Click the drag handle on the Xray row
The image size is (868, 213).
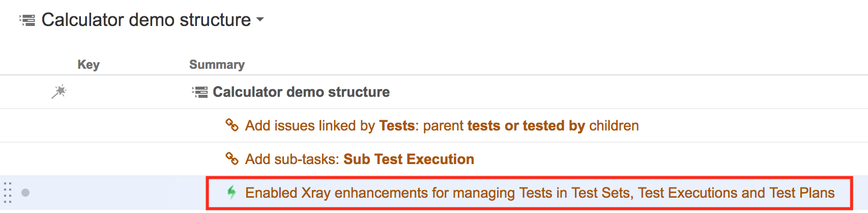(x=8, y=193)
